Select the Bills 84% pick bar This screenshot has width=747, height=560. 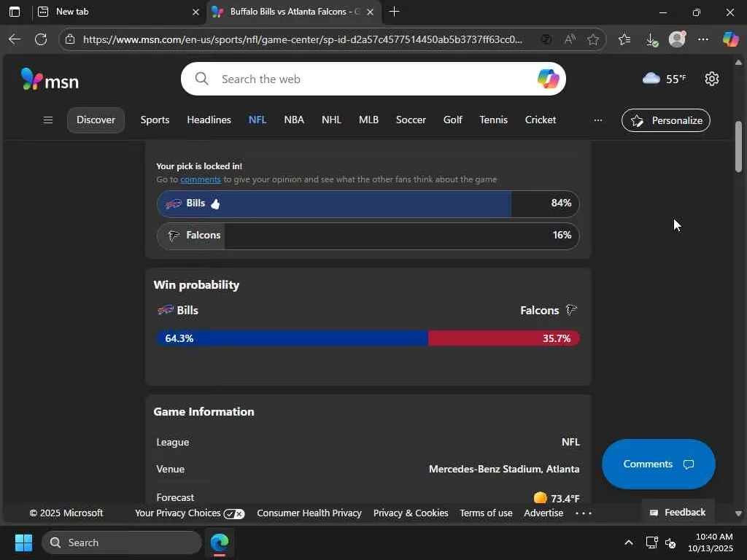(368, 204)
